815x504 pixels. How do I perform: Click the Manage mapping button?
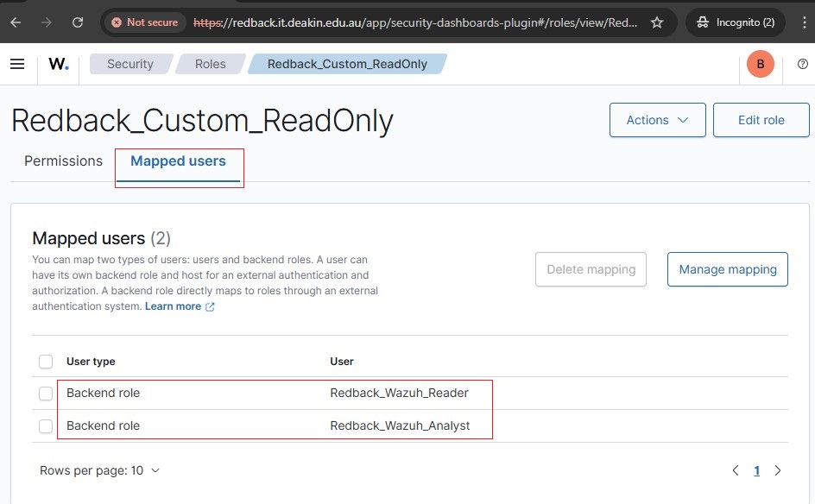pos(728,269)
